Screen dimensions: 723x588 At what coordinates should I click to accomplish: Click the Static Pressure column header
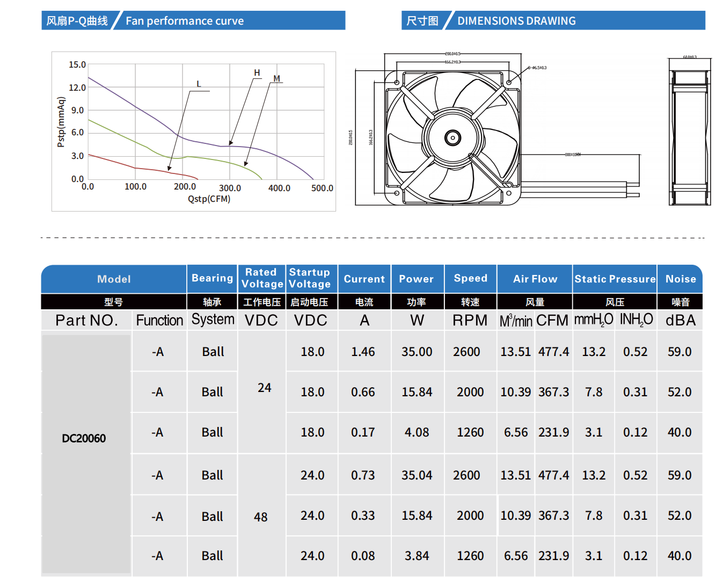615,279
